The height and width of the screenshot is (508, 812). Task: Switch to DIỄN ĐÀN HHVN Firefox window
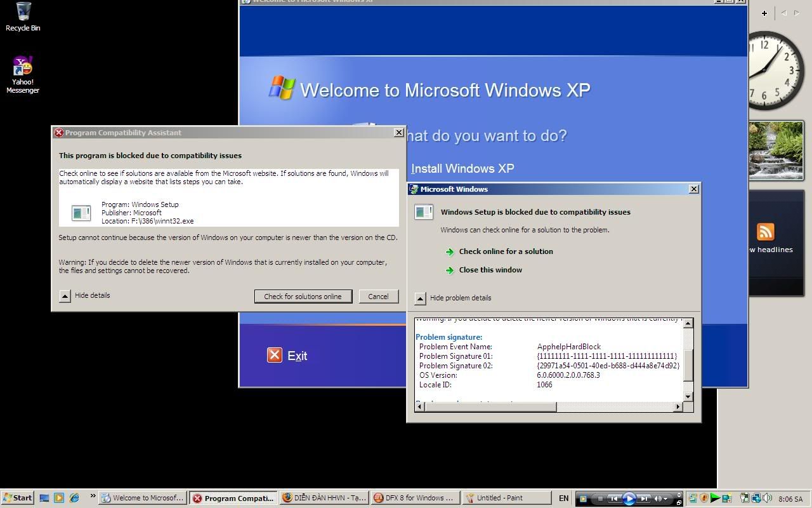pos(324,498)
